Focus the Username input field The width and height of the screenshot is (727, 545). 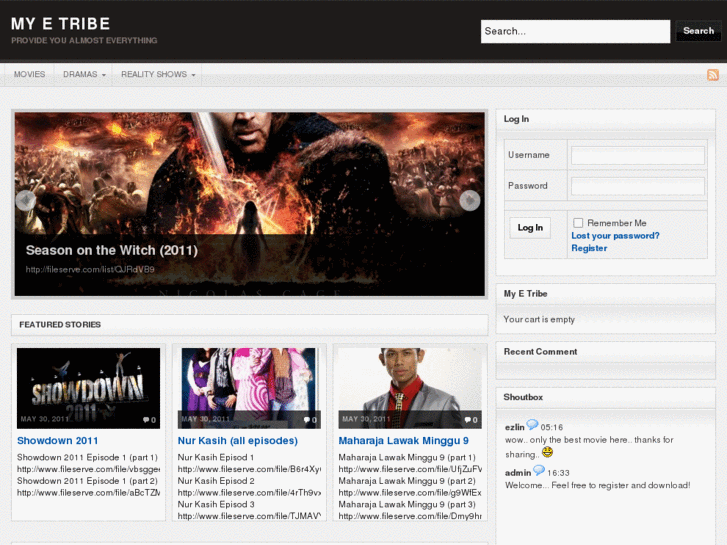(637, 156)
